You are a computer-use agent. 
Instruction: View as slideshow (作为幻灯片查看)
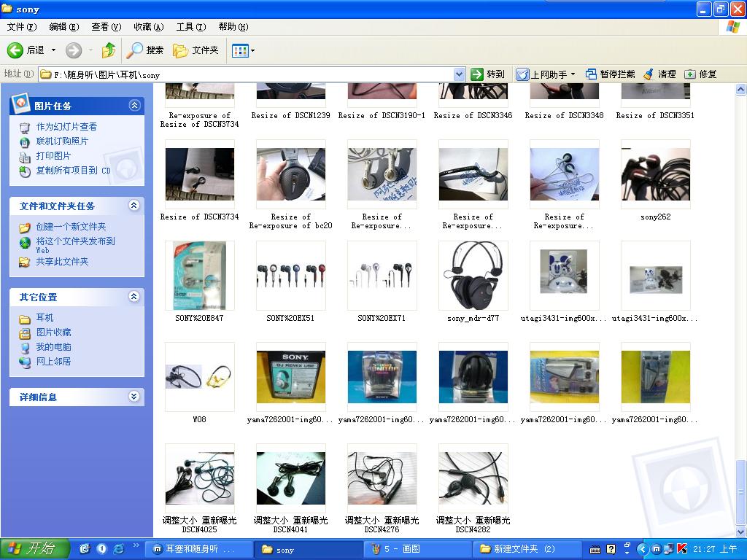tap(66, 127)
